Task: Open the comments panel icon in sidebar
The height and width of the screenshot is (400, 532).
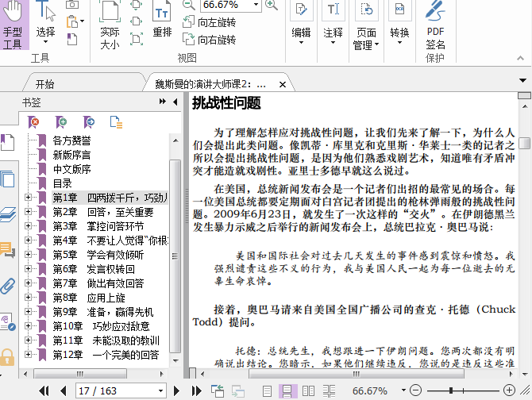Action: click(x=8, y=250)
